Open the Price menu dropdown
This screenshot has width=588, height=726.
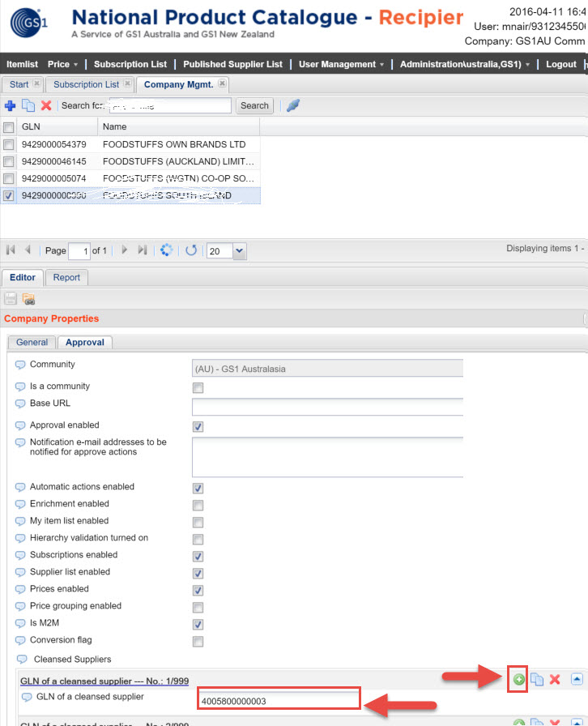(x=62, y=64)
